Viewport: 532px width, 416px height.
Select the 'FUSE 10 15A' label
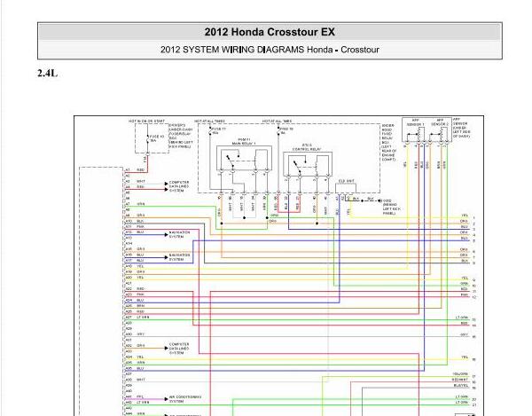tap(157, 138)
